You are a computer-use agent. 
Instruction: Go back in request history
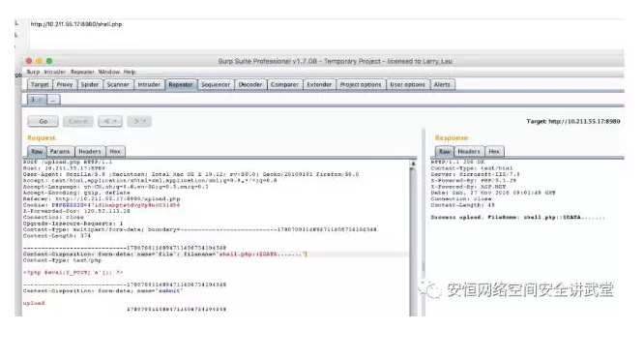pyautogui.click(x=110, y=121)
